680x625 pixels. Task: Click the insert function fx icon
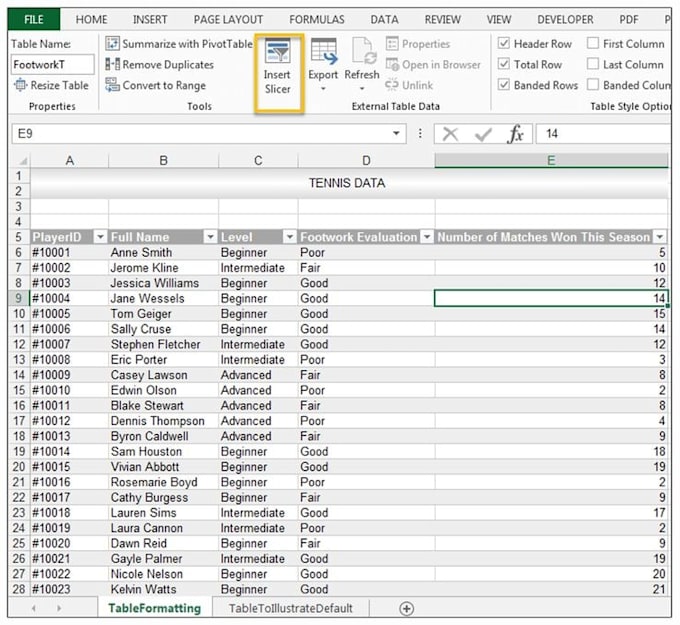[515, 134]
